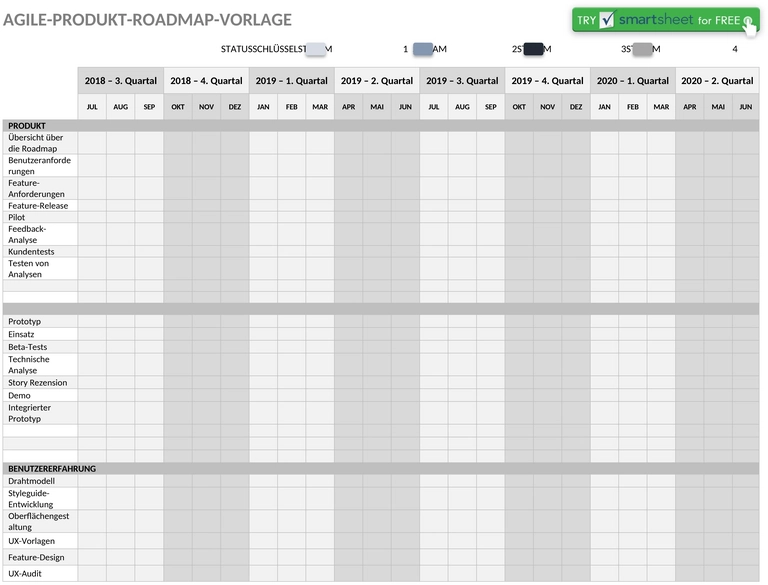Viewport: 768px width, 585px height.
Task: Select the Integrierter Prototyp row label
Action: (x=40, y=413)
